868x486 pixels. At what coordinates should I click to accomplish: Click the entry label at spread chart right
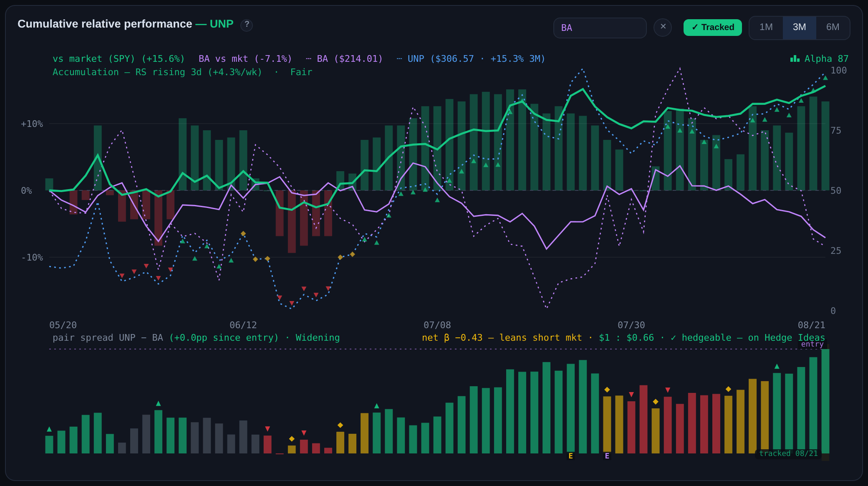812,344
